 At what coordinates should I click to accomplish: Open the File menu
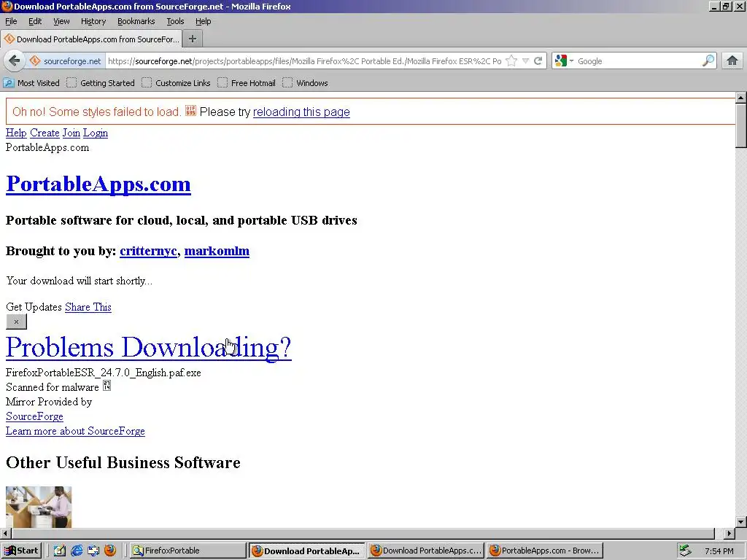[11, 21]
